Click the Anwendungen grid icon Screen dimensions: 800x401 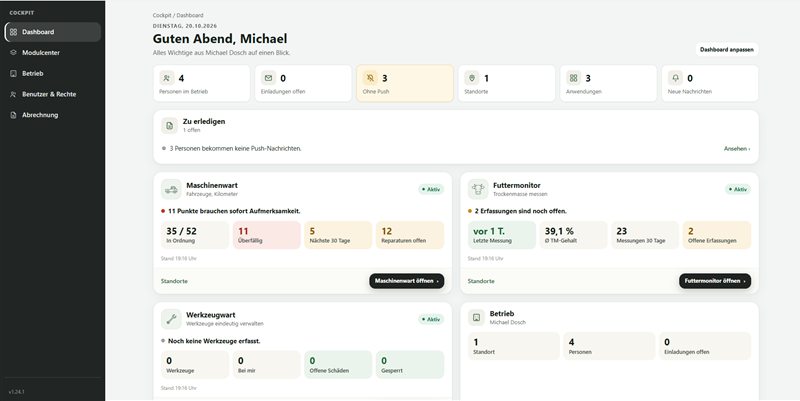573,78
